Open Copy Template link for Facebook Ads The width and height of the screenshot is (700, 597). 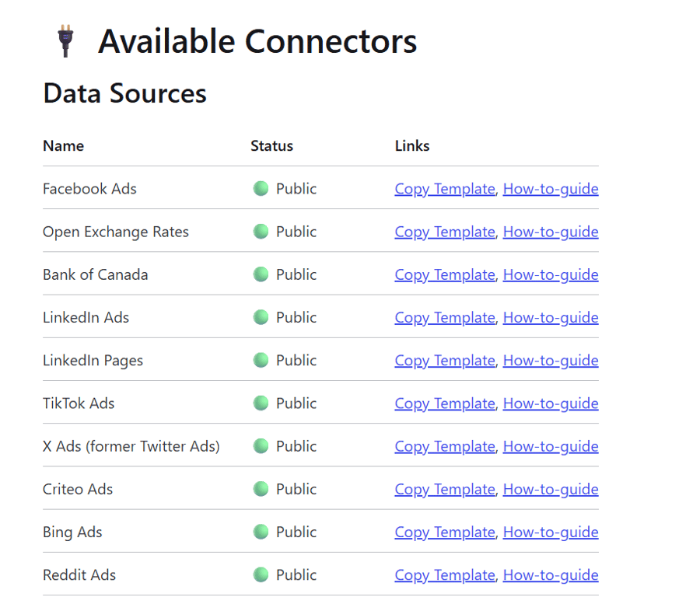pyautogui.click(x=445, y=189)
